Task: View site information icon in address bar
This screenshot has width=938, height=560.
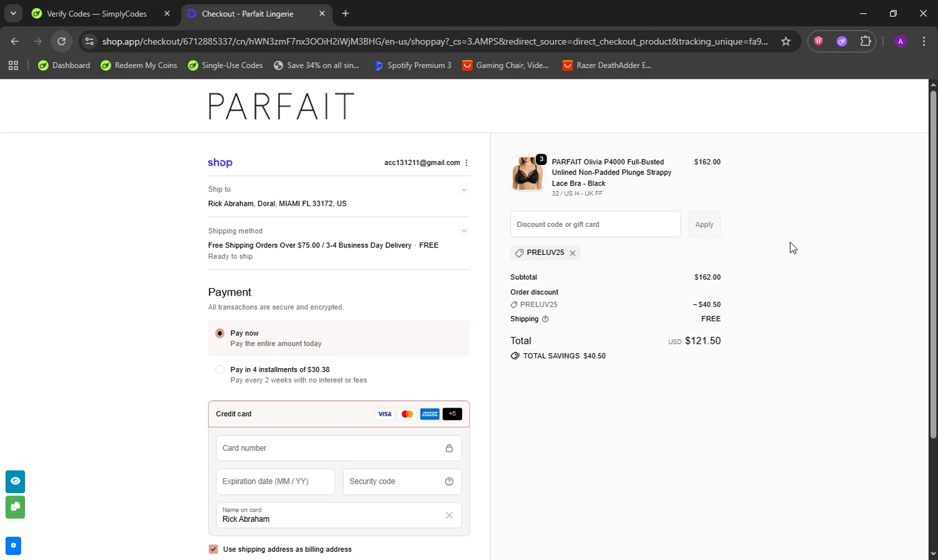Action: 89,41
